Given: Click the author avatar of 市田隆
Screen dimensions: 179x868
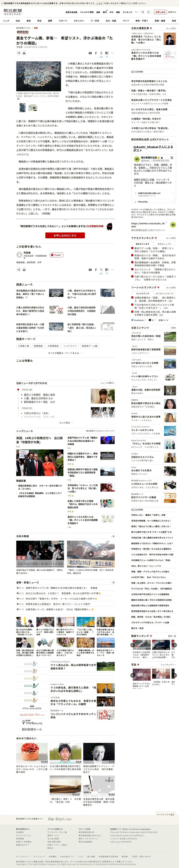Looking at the screenshot, I should click(x=19, y=255).
